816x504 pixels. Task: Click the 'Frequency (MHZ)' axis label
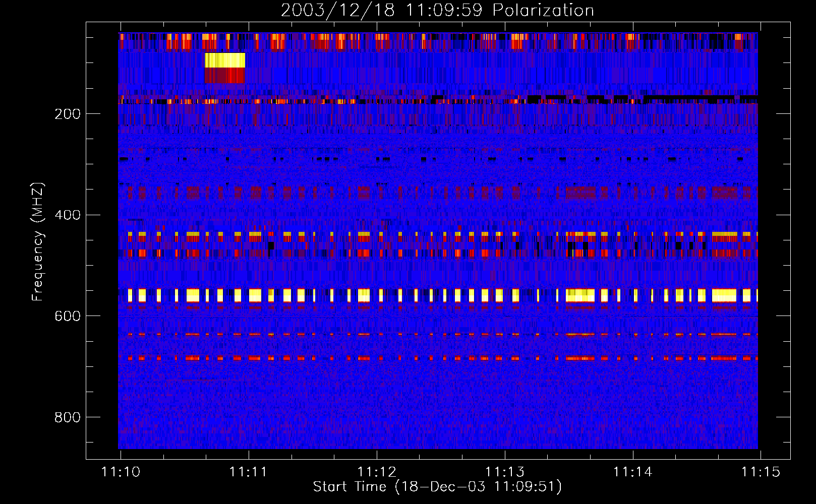tap(37, 242)
